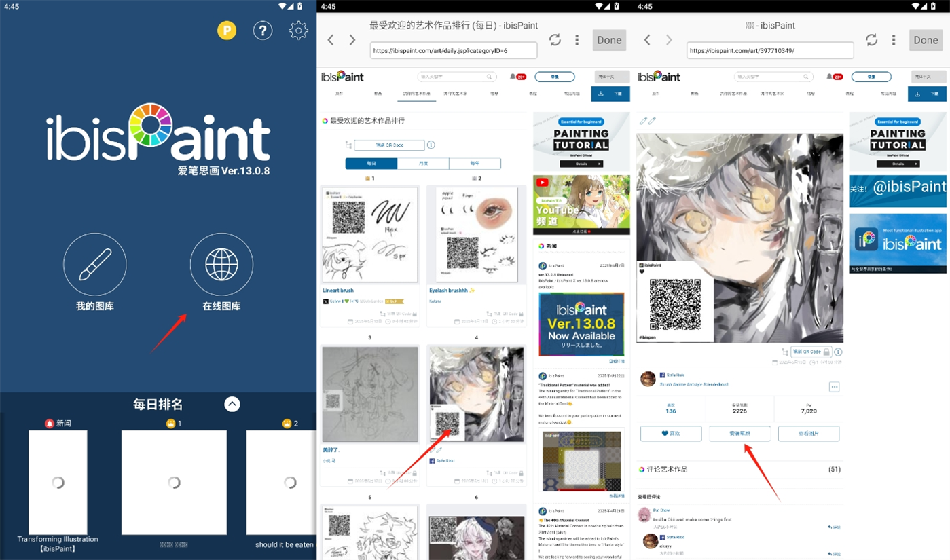Focus keyword search box on ranking page

456,77
